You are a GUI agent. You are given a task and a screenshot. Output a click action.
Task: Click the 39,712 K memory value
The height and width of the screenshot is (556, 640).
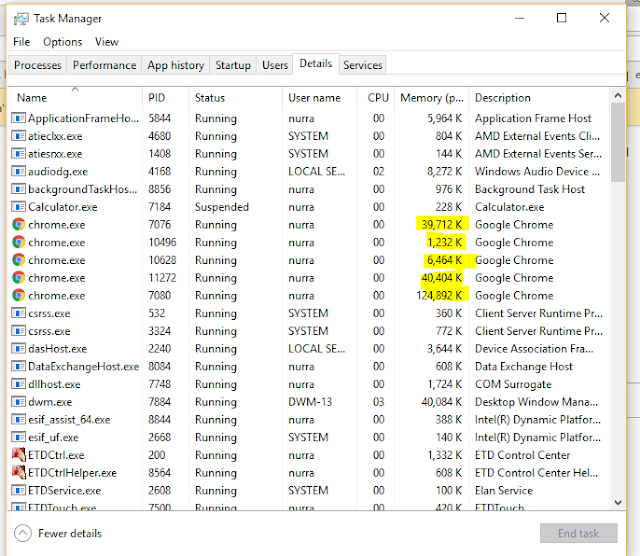tap(442, 225)
